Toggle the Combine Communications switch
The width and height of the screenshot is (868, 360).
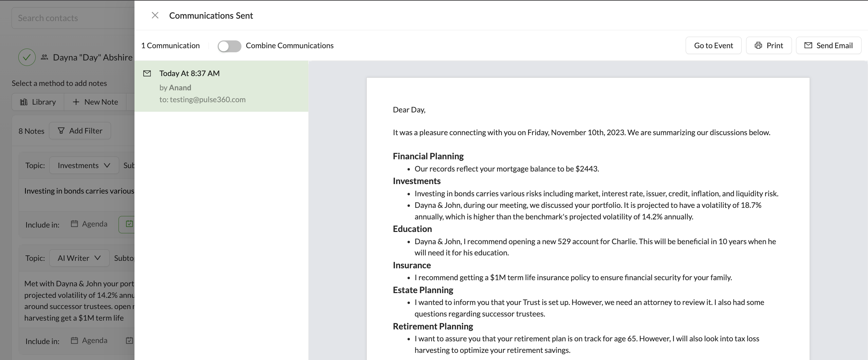[230, 46]
